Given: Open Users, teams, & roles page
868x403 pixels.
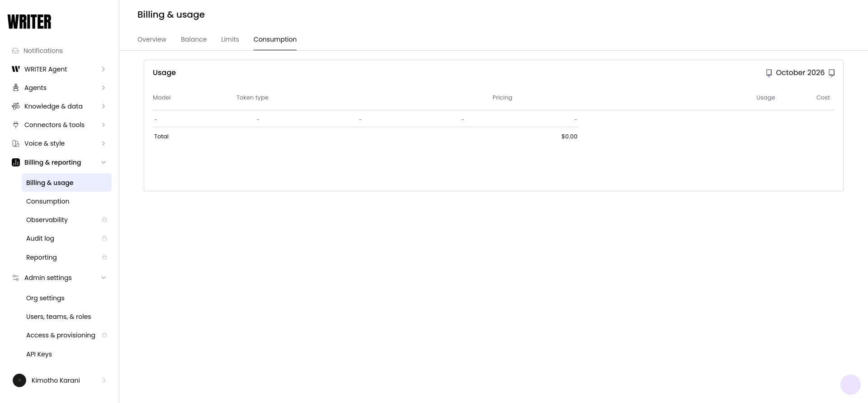Looking at the screenshot, I should click(x=59, y=317).
